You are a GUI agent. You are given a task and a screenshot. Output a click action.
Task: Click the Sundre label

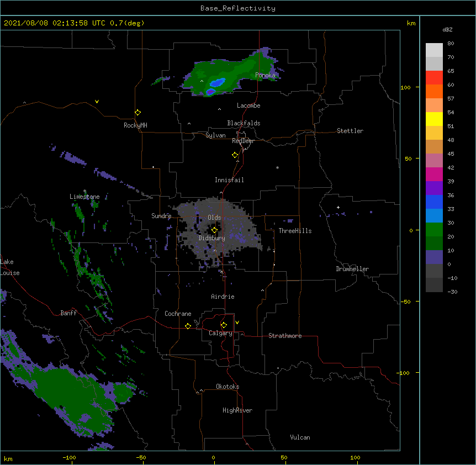161,216
